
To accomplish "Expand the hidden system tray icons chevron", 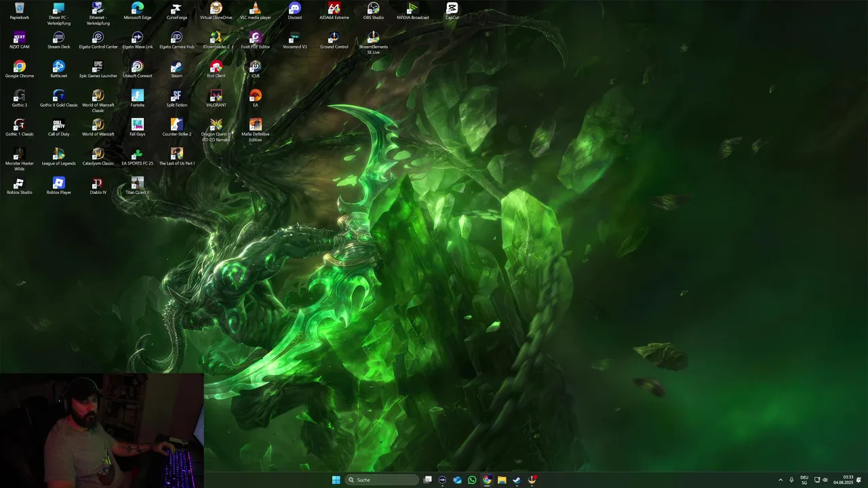I will tap(781, 480).
